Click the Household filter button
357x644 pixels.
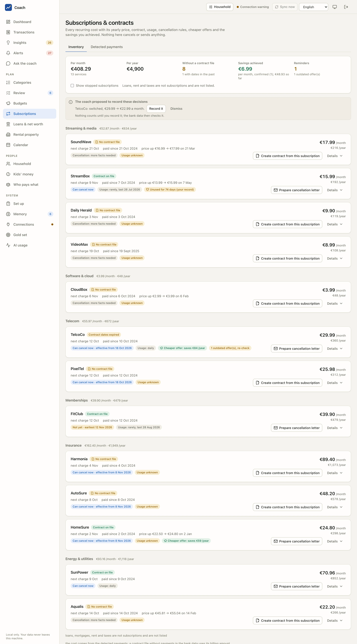[220, 7]
